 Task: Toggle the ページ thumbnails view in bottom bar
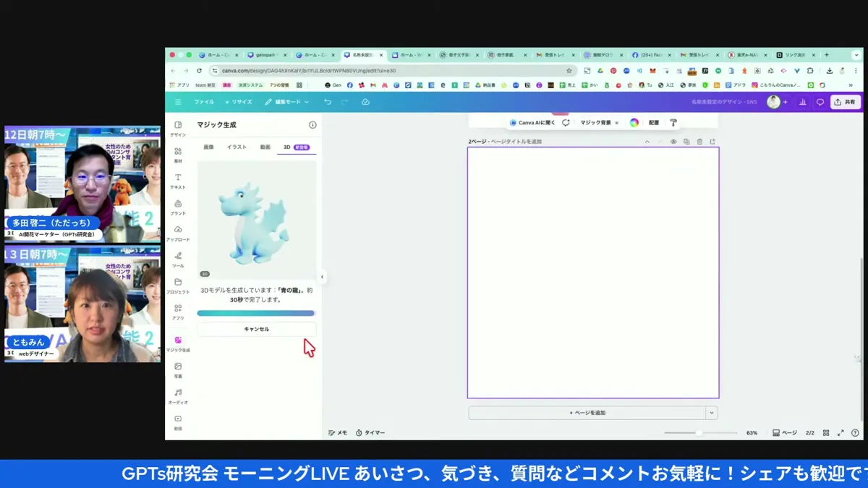(x=785, y=433)
